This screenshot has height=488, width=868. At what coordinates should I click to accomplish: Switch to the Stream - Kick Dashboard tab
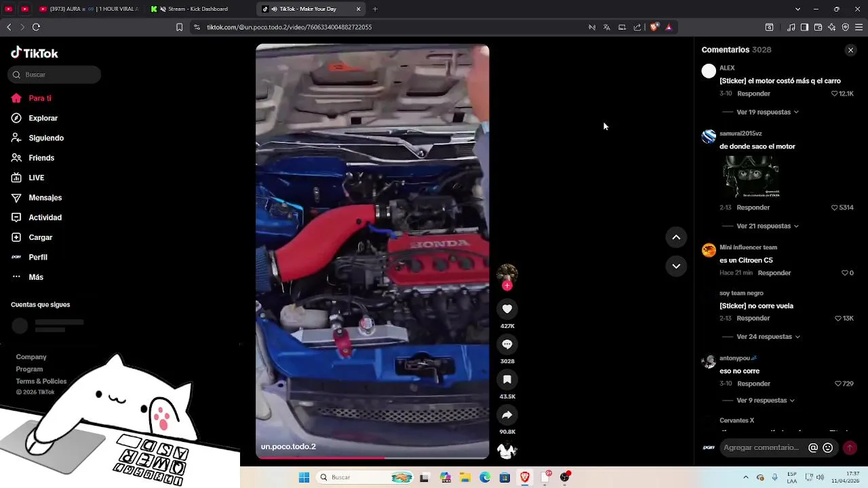click(197, 9)
